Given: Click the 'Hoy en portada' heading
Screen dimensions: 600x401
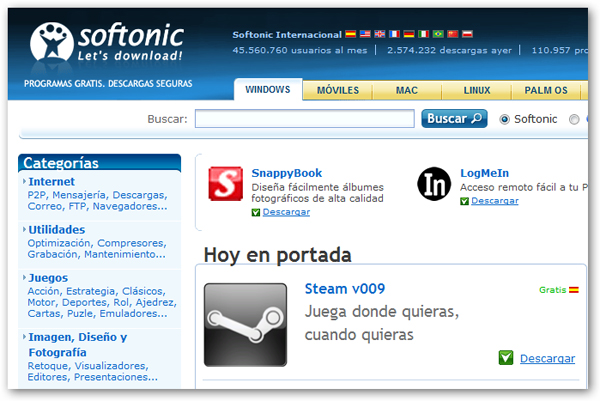Looking at the screenshot, I should (x=277, y=255).
